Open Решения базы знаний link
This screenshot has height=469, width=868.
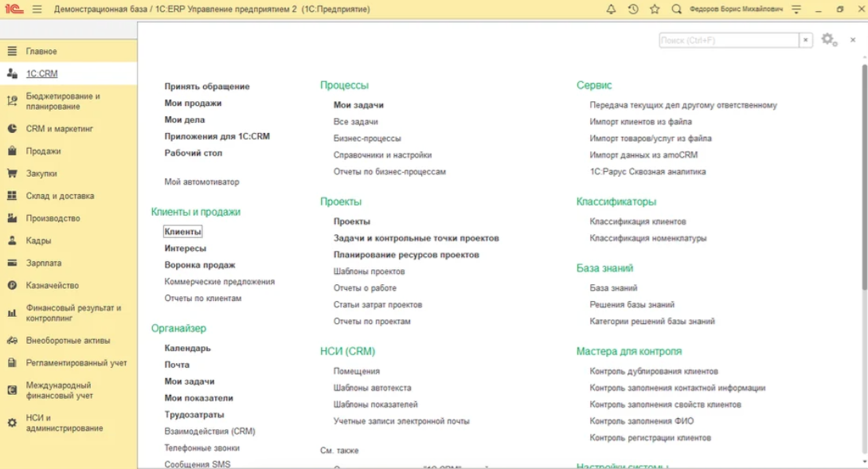[x=631, y=304]
